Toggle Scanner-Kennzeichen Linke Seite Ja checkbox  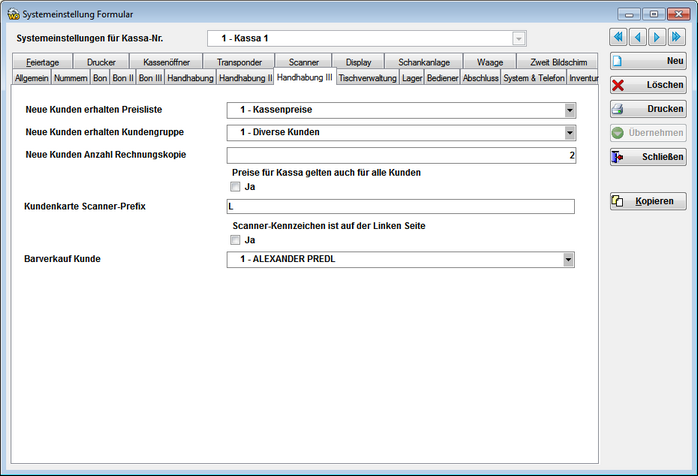(x=235, y=240)
